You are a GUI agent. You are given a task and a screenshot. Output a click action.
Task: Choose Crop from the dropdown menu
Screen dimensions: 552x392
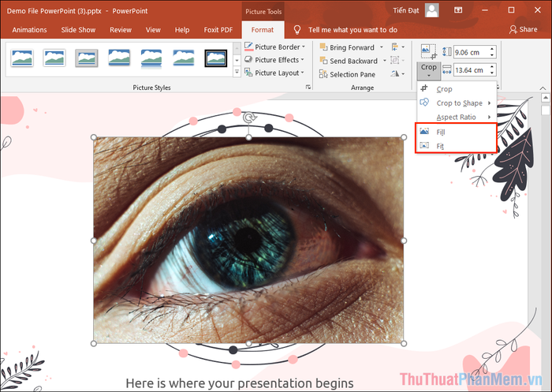tap(457, 89)
